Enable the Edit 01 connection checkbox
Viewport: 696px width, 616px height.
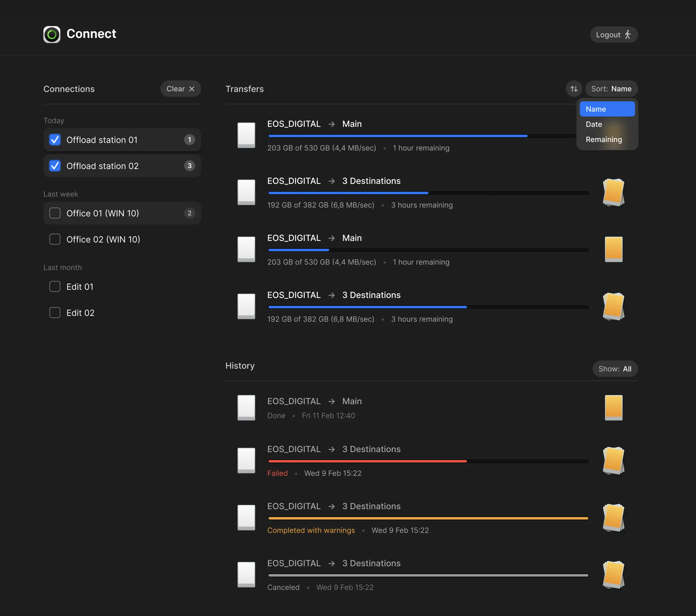[x=55, y=286]
